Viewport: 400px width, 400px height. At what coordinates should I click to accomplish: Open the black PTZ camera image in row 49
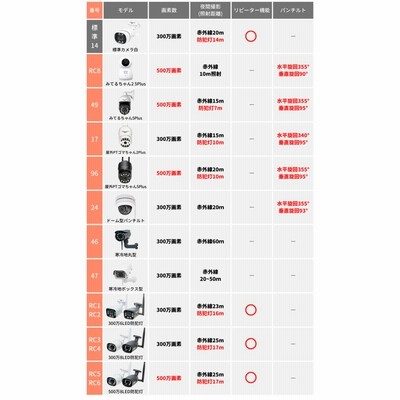pos(126,103)
